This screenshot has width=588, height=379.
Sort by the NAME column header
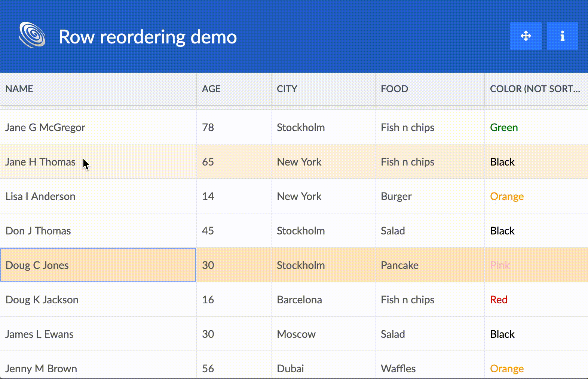tap(19, 89)
